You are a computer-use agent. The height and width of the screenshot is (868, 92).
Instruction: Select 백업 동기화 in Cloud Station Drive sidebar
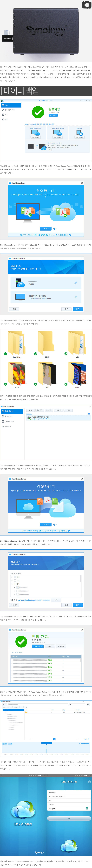pyautogui.click(x=12, y=411)
